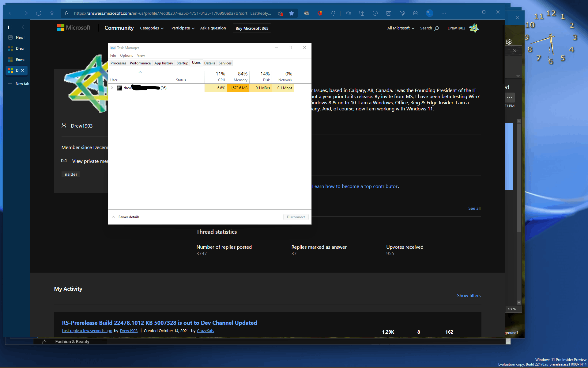Open Learn how to become a top contributor
Viewport: 588px width, 368px height.
point(355,186)
